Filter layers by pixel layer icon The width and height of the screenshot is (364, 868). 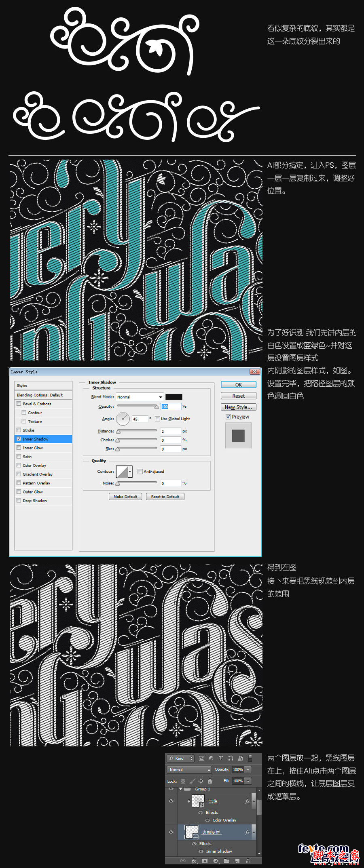201,758
